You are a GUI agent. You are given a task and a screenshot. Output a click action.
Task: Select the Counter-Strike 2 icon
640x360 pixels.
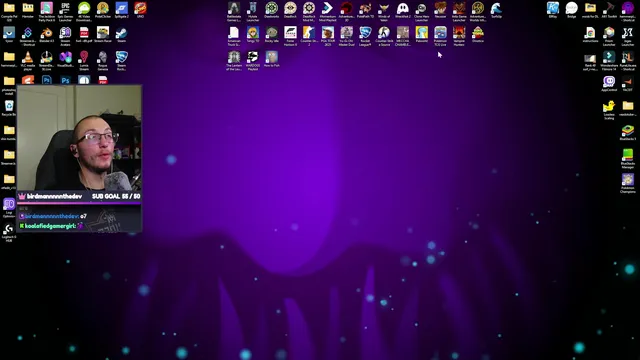click(x=309, y=33)
